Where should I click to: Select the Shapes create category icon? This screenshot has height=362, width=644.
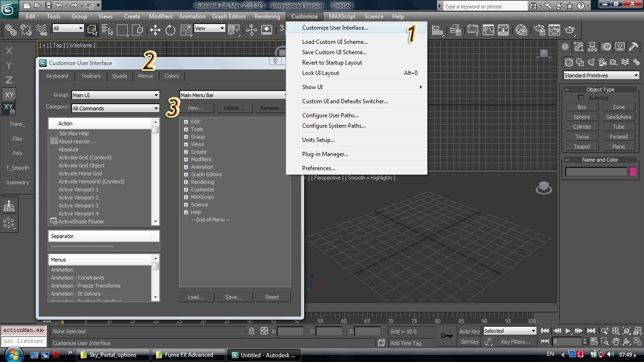coord(580,62)
